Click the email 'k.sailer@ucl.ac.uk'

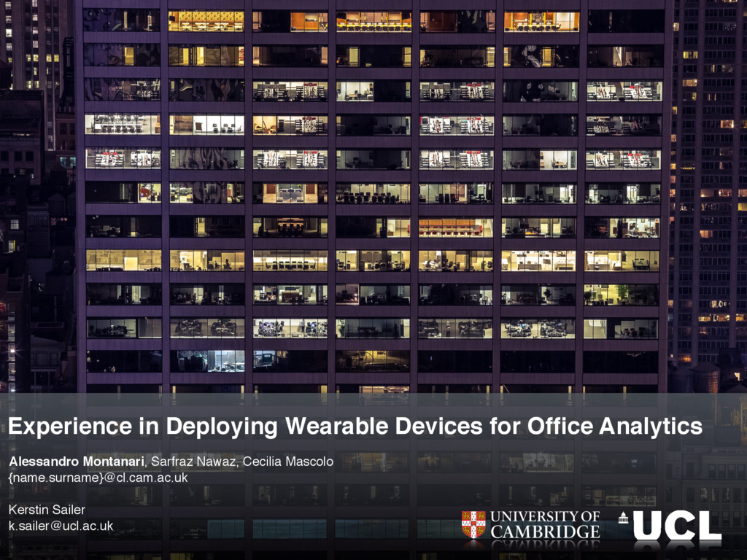pos(61,526)
